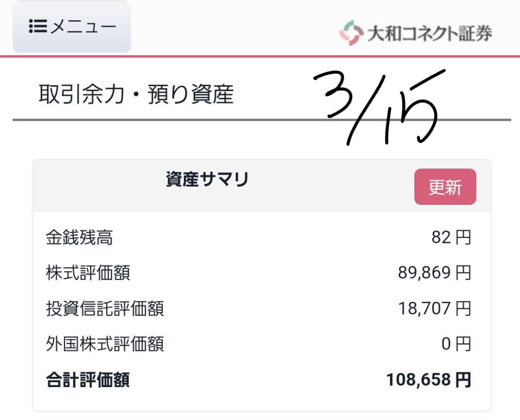The width and height of the screenshot is (520, 420).
Task: Click the 18,707 円 investment trust amount
Action: click(x=435, y=308)
